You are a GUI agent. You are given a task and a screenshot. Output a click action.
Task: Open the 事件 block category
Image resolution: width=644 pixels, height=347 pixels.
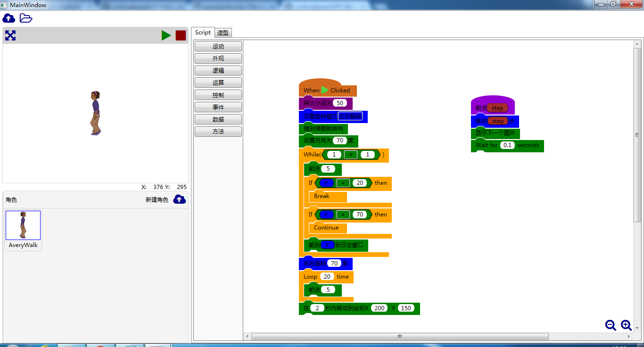218,107
